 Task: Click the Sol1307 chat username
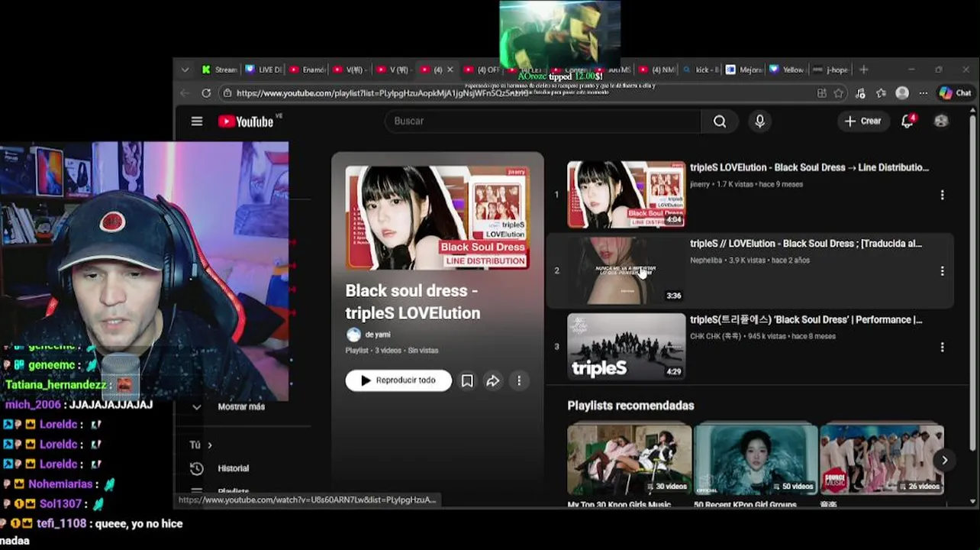coord(60,504)
